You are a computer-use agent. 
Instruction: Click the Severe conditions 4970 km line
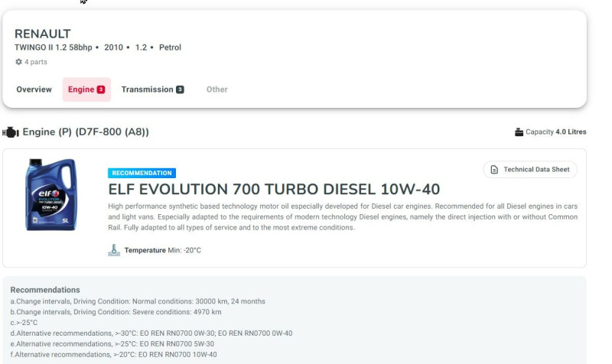[116, 312]
